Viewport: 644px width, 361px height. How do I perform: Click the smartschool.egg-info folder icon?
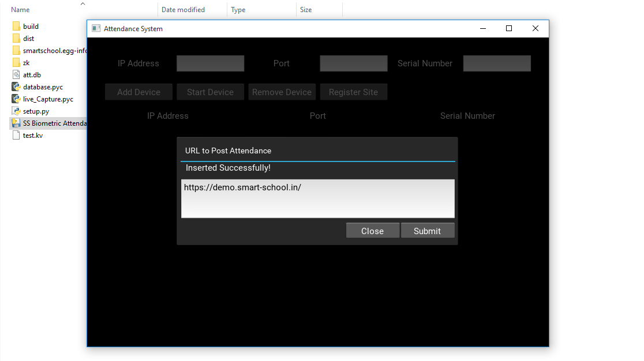coord(16,51)
